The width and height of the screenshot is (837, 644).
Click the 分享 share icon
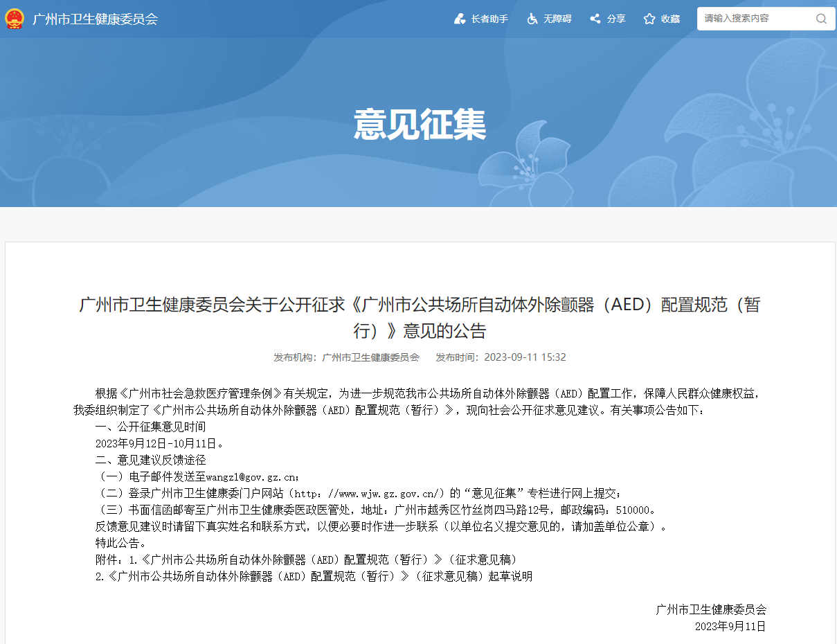tap(595, 19)
